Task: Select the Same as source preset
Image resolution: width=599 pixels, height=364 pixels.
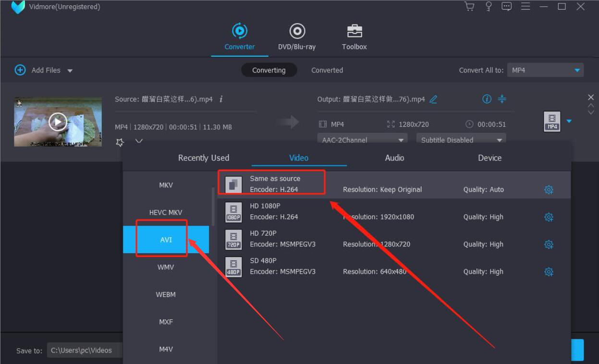Action: [394, 184]
